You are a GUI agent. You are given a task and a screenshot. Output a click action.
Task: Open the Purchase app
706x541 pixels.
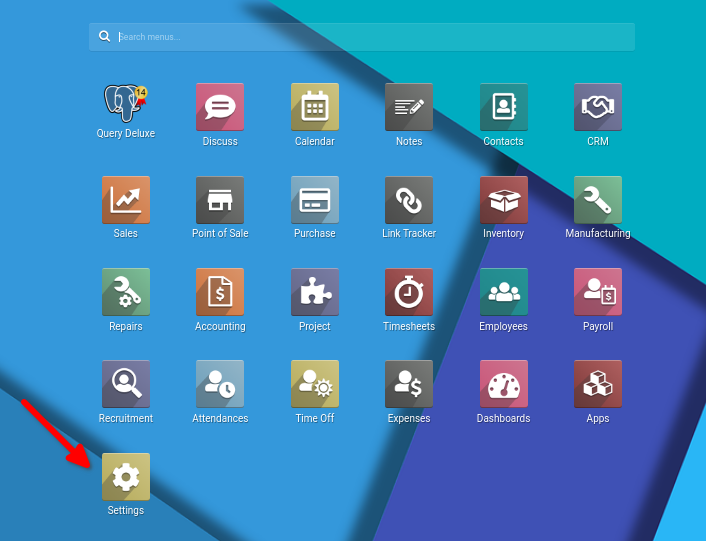314,199
